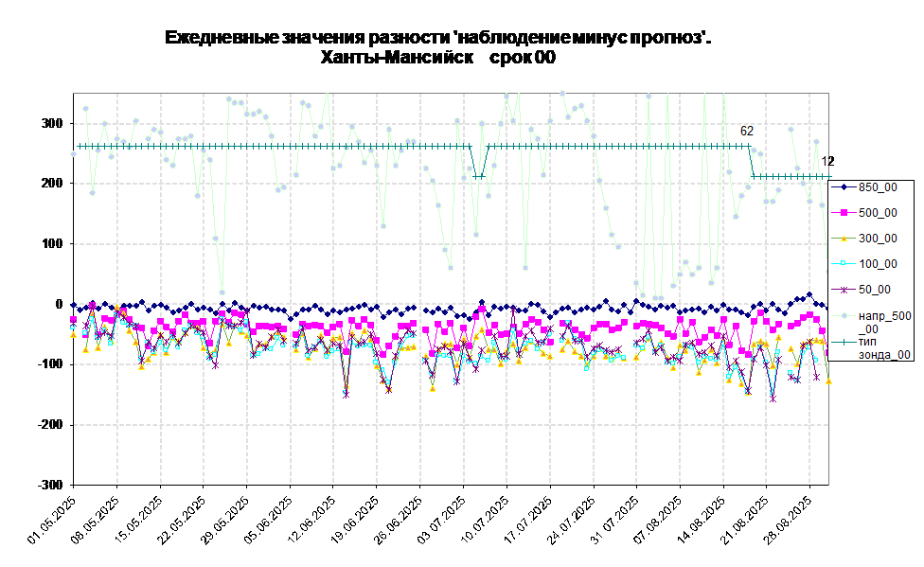Select the 850_00 legend text label
The width and height of the screenshot is (924, 567).
(878, 187)
